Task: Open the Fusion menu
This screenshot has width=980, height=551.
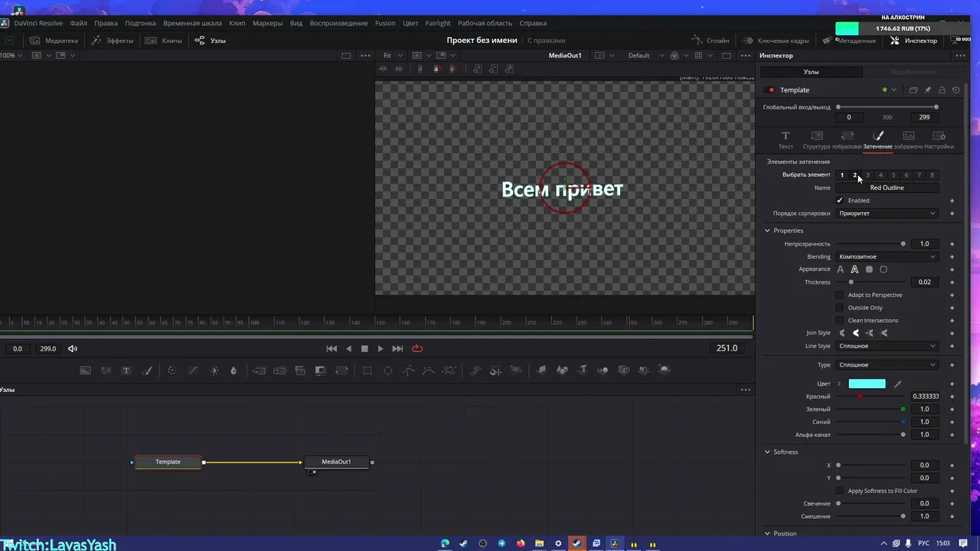Action: (385, 23)
